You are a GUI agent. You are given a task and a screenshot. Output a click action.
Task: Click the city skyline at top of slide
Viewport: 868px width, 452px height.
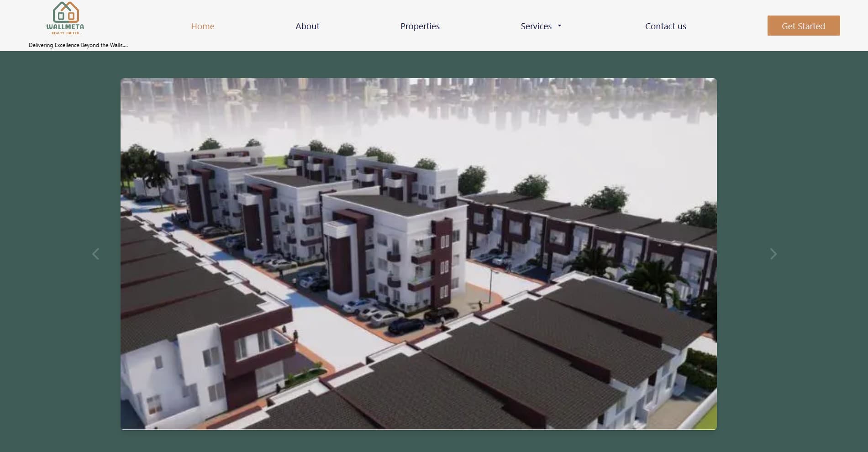click(x=411, y=89)
